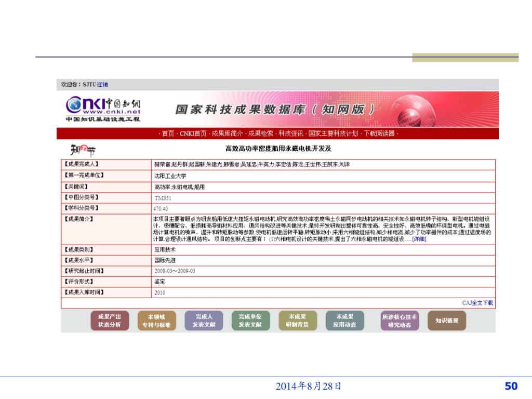Click the username SJTU in the welcome bar
The height and width of the screenshot is (399, 532).
pos(89,85)
